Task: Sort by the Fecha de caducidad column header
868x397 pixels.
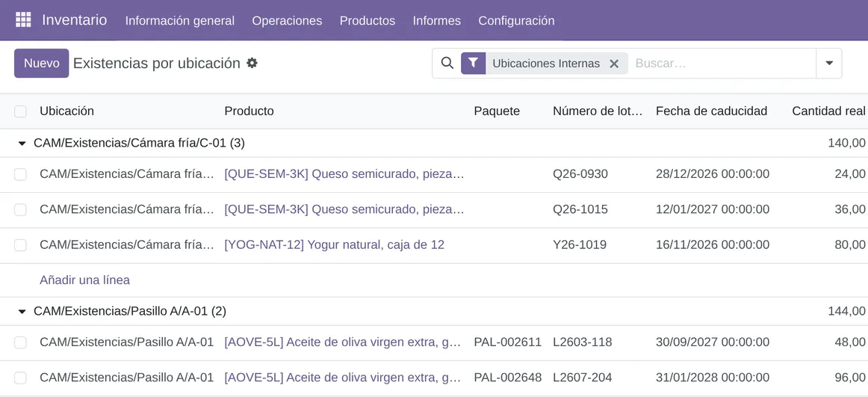Action: [711, 111]
